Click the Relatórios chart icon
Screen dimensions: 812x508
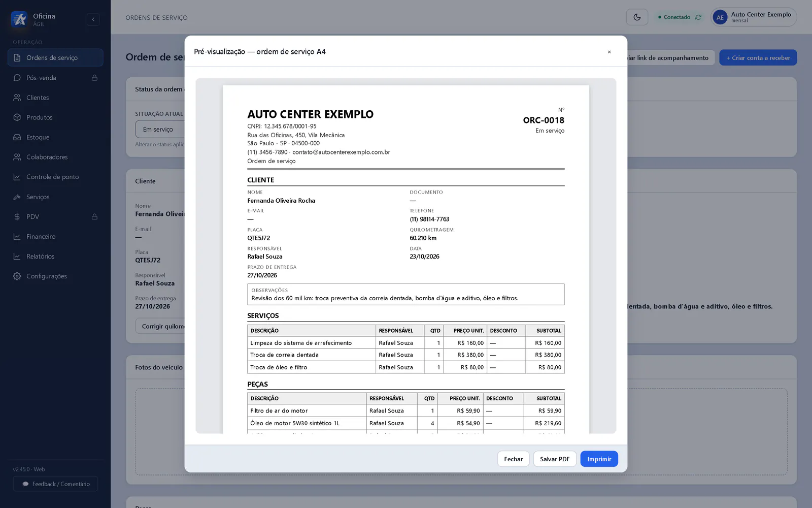point(17,256)
